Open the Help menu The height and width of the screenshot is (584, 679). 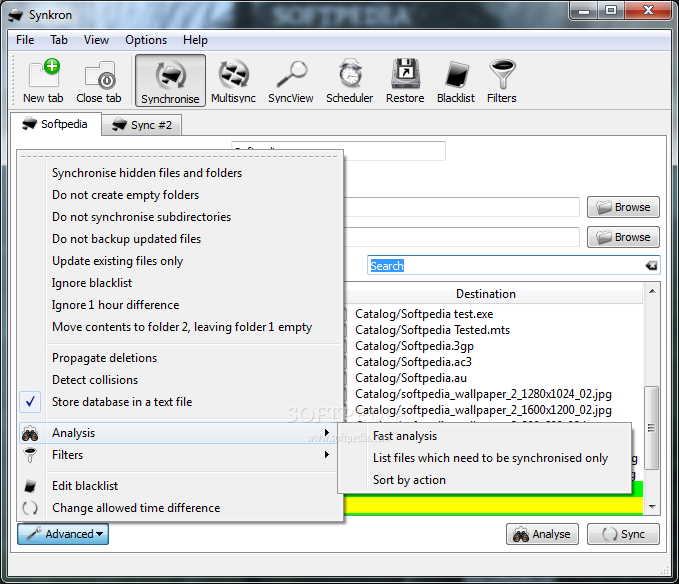tap(195, 40)
